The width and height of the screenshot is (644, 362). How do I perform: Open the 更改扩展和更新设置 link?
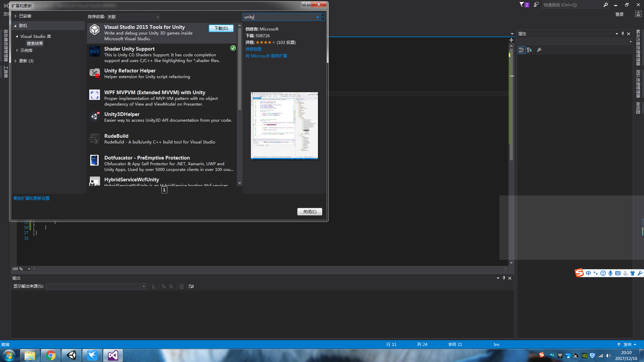32,198
